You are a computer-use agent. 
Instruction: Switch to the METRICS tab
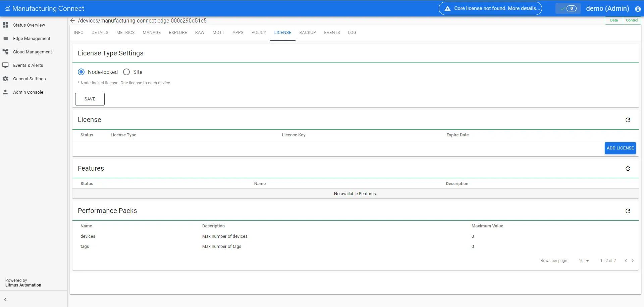[x=125, y=33]
